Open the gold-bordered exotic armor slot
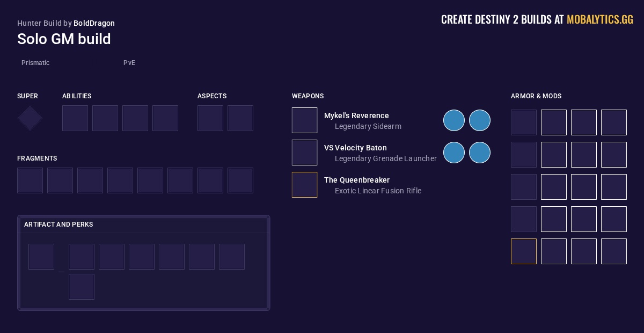Screen dimensions: 644x333 point(524,251)
